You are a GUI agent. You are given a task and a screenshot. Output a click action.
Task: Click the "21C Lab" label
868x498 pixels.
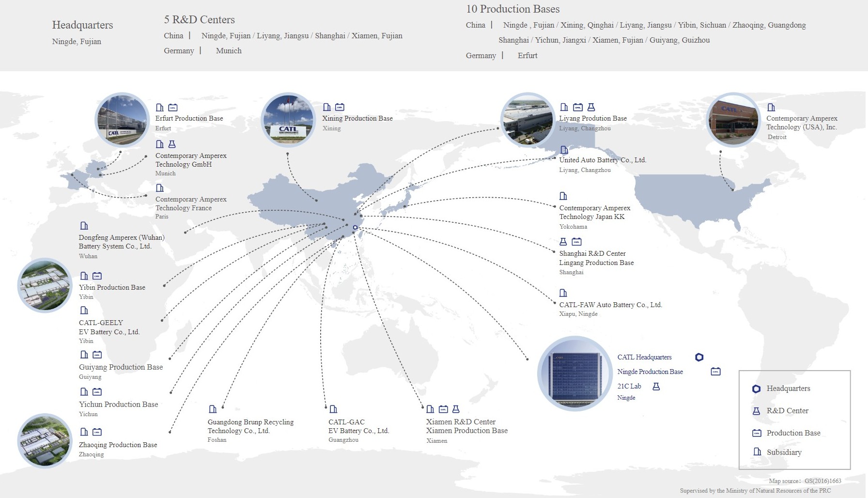[629, 386]
